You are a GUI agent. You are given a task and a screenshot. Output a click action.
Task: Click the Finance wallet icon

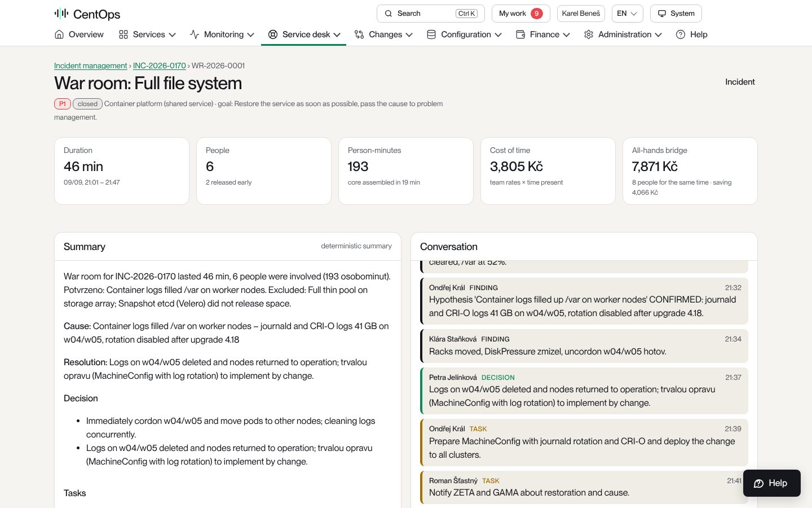pos(520,34)
